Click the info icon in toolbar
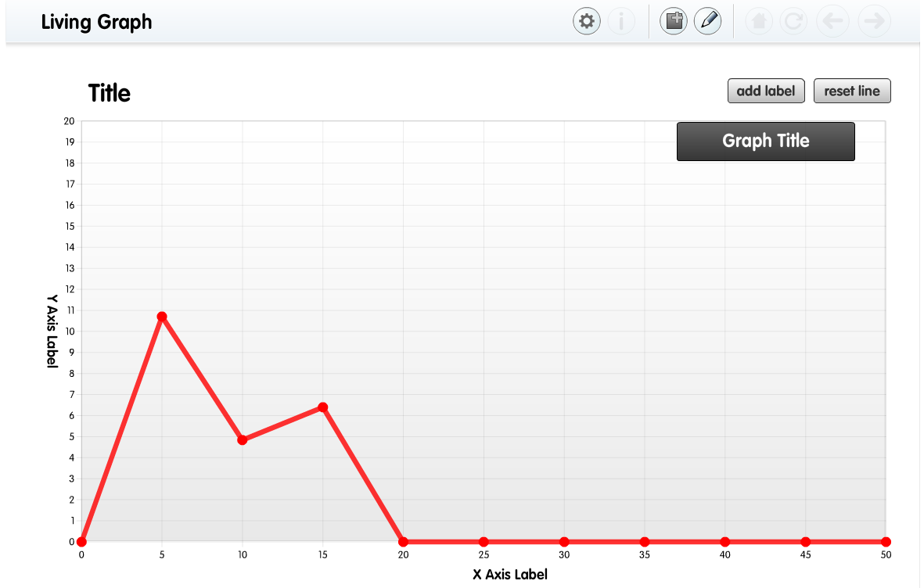 621,21
